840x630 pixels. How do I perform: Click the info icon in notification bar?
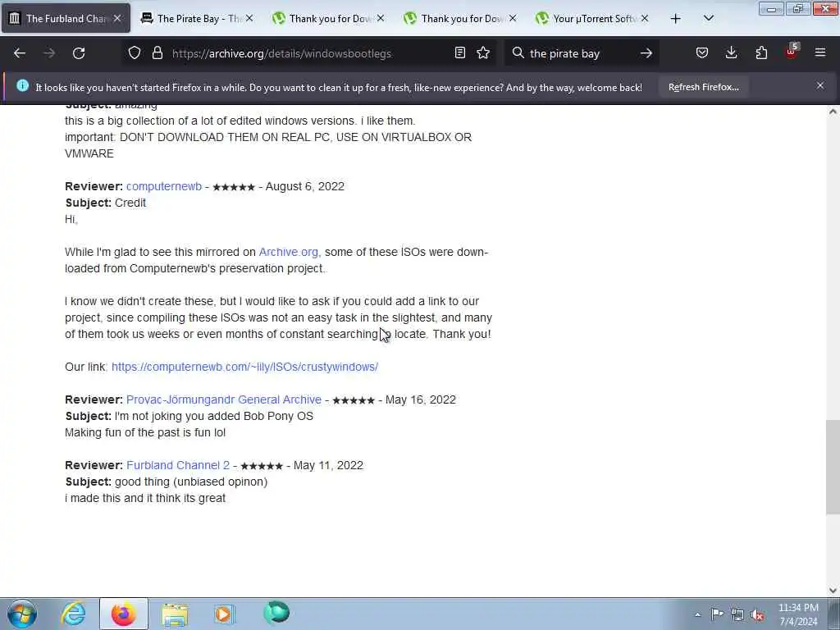[x=22, y=85]
